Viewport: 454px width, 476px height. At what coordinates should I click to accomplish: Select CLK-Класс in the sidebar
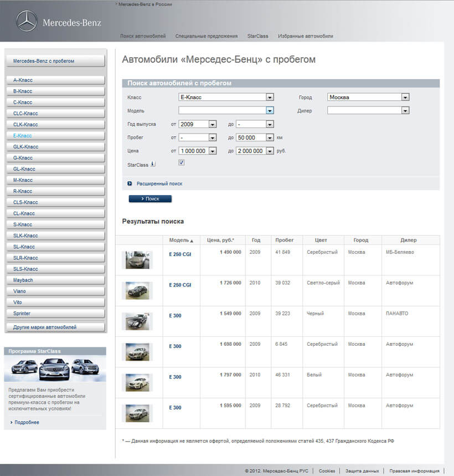55,125
